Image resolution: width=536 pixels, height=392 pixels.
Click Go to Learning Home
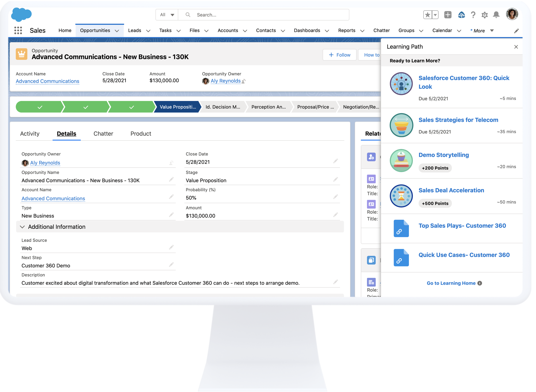click(451, 283)
